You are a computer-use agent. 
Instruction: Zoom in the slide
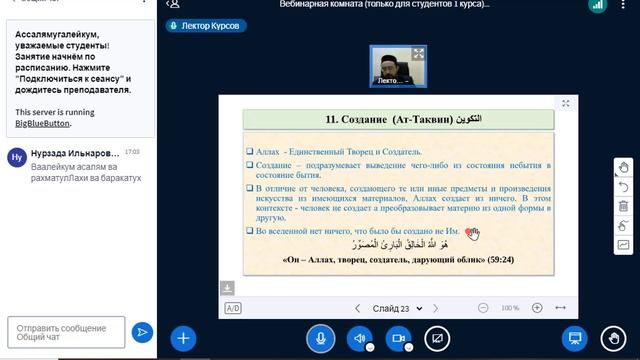coord(537,308)
